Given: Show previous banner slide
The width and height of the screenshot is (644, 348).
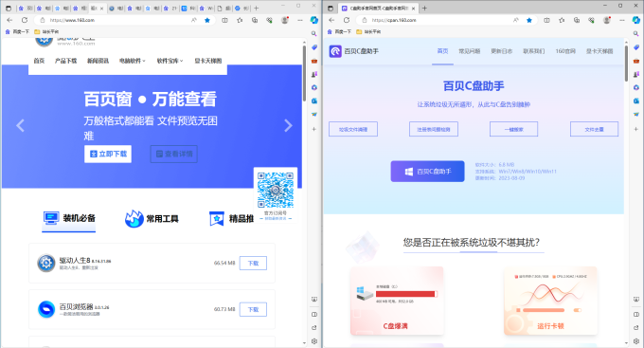Looking at the screenshot, I should (x=20, y=125).
